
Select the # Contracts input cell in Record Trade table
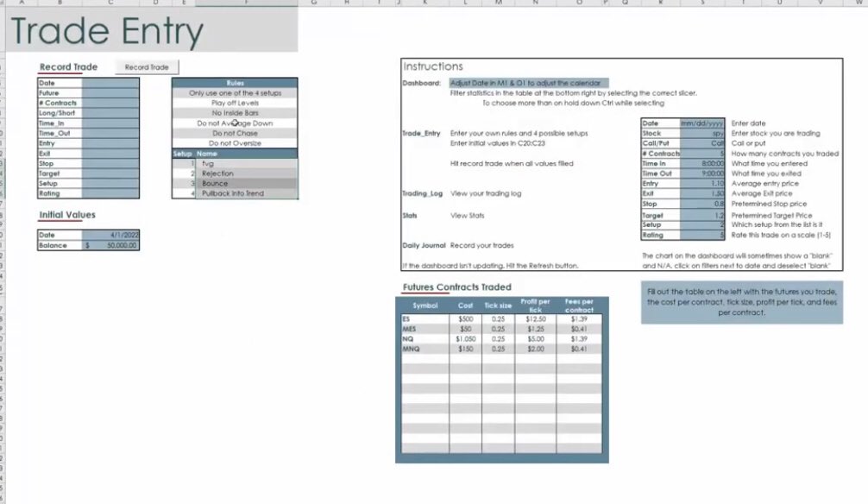(x=110, y=103)
